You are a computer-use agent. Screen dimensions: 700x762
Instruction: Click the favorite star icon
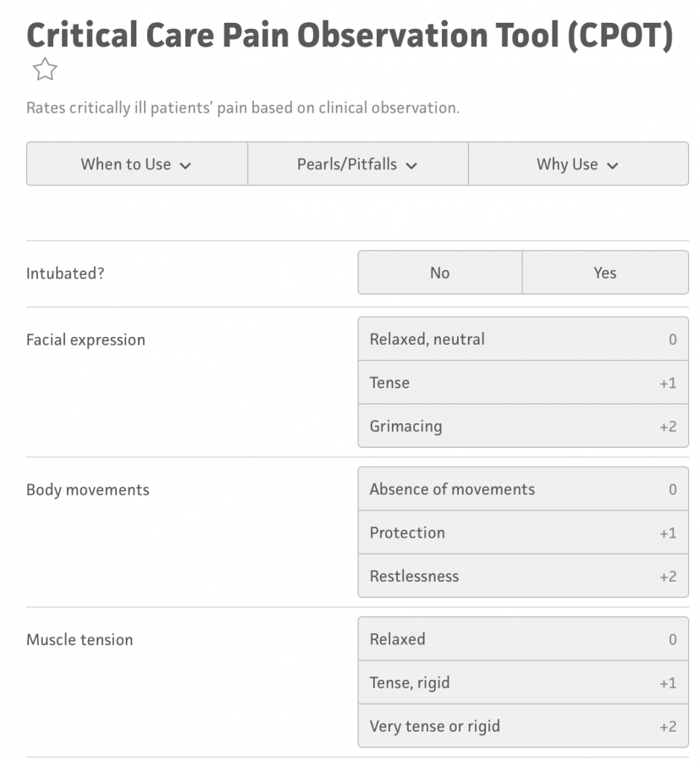click(x=44, y=69)
